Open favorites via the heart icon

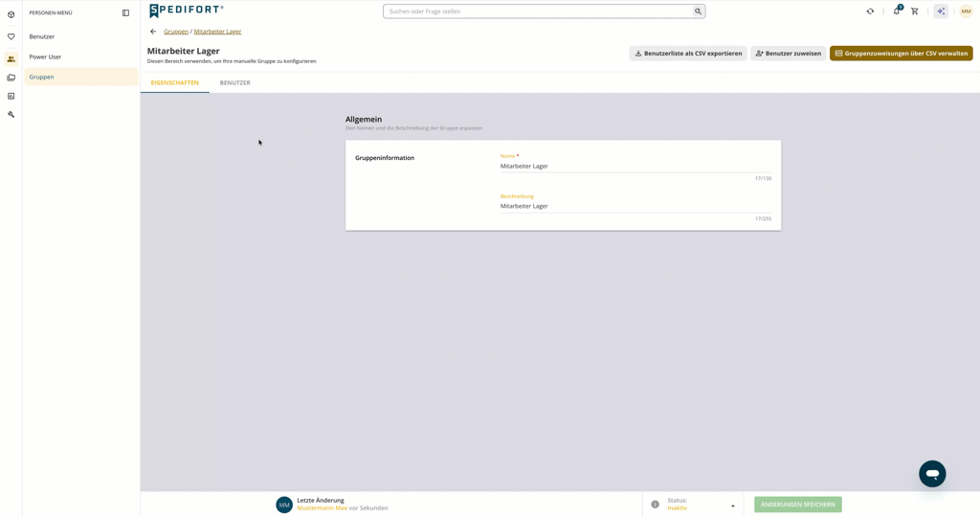click(x=11, y=37)
